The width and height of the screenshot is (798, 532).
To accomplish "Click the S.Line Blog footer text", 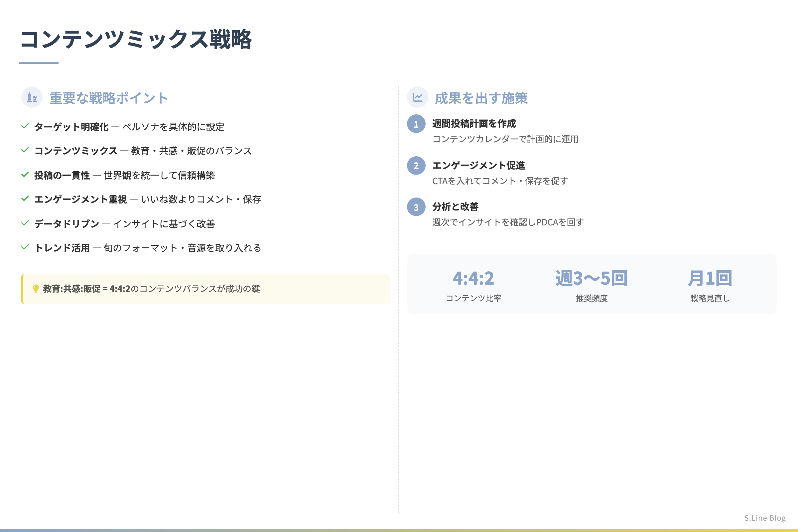I will point(765,518).
